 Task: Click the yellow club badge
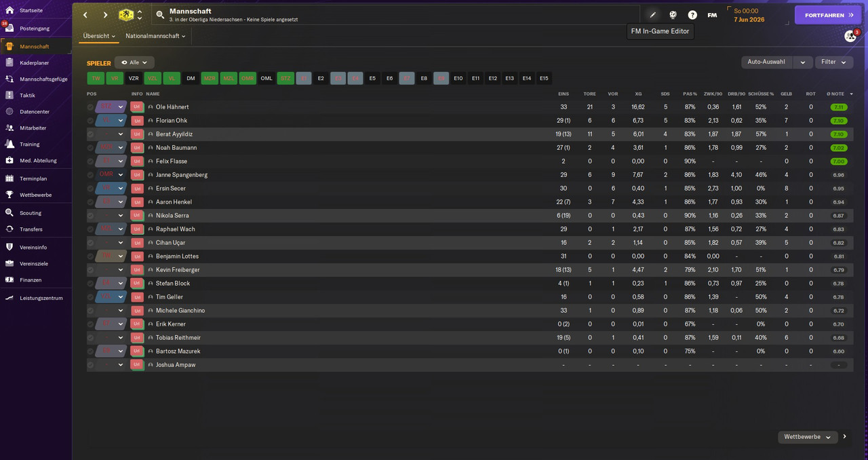click(126, 15)
